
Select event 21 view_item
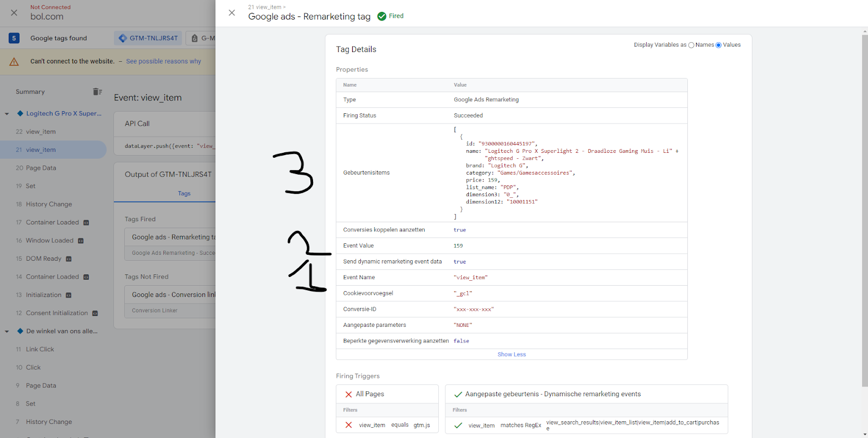[53, 150]
